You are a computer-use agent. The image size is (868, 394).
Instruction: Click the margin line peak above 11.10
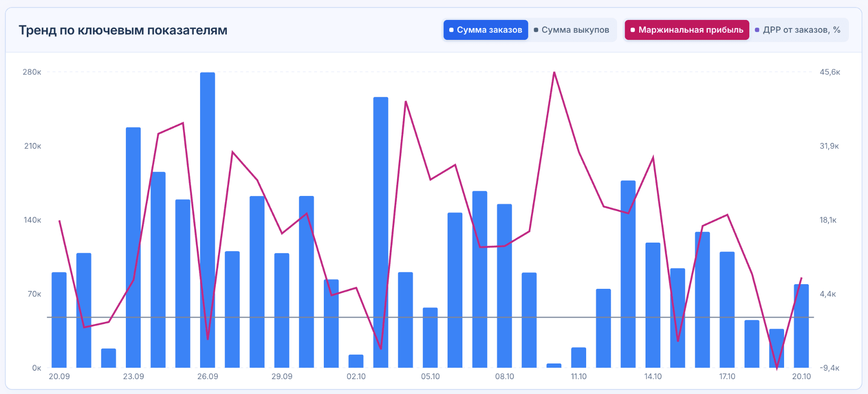point(554,73)
